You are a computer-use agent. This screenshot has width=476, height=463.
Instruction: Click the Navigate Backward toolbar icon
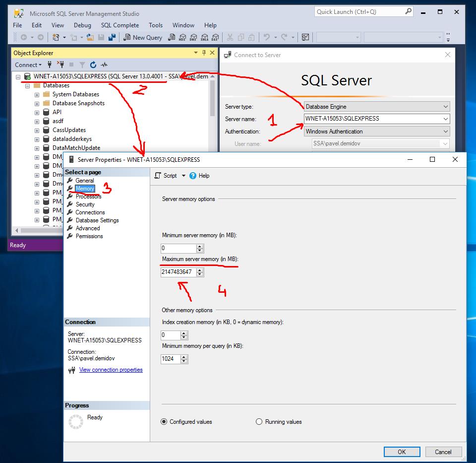(24, 37)
